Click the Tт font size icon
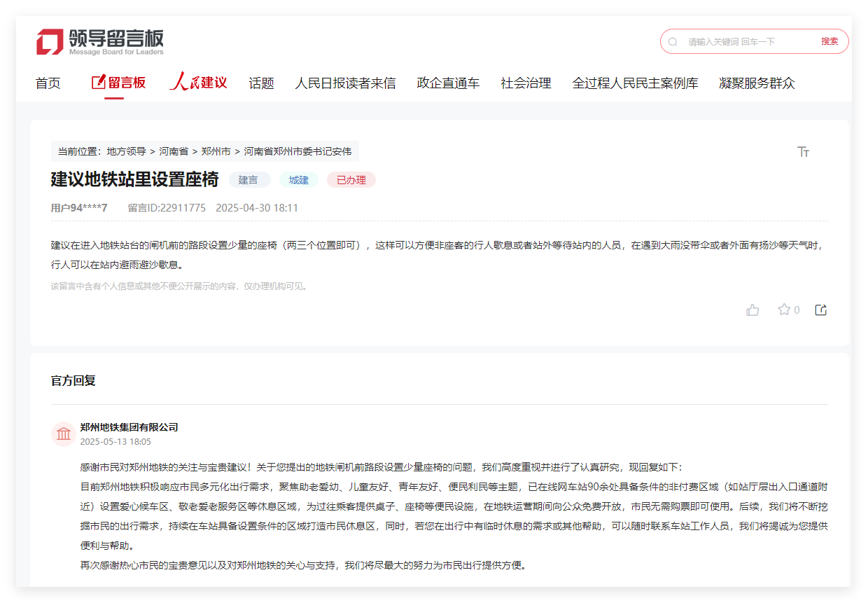 [x=803, y=151]
